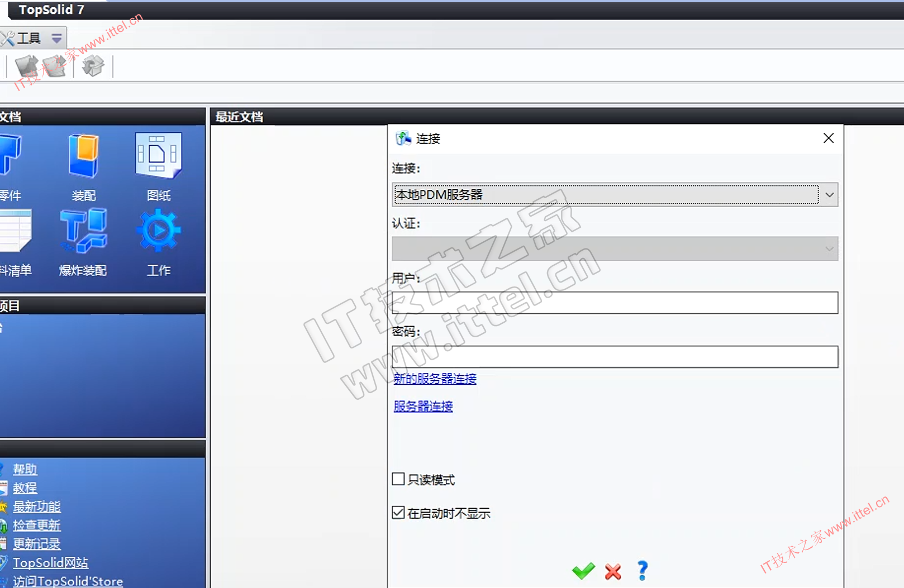The image size is (904, 588).
Task: Expand the 工具 menu arrow
Action: coord(56,38)
